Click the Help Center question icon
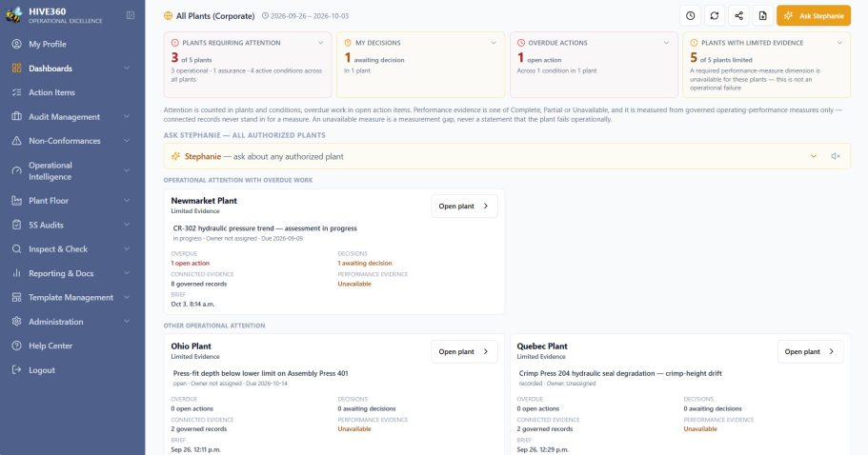The width and height of the screenshot is (868, 455). [16, 346]
